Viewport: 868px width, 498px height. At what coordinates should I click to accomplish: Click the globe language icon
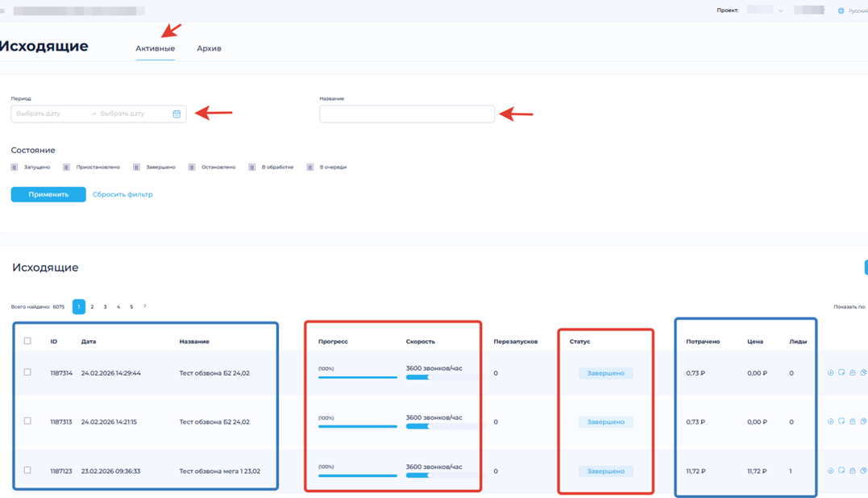841,11
